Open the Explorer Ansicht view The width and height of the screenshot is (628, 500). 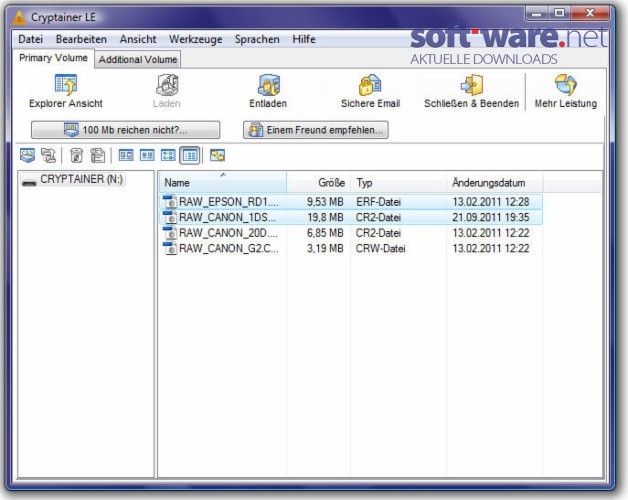pyautogui.click(x=66, y=91)
